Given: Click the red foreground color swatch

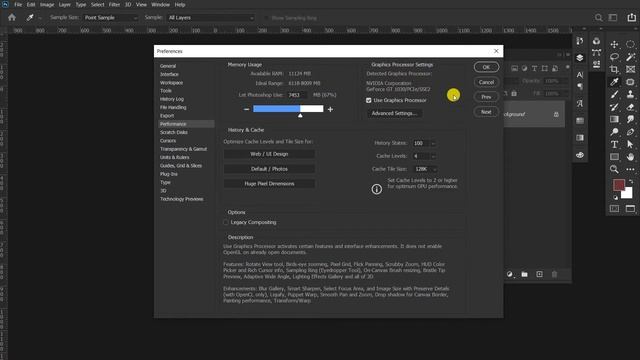Looking at the screenshot, I should pyautogui.click(x=618, y=184).
